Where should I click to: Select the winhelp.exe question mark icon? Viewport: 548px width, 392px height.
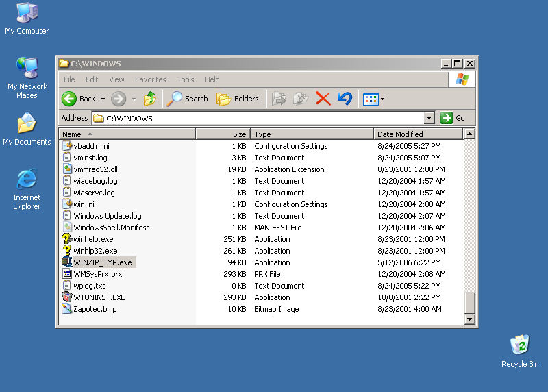point(66,239)
